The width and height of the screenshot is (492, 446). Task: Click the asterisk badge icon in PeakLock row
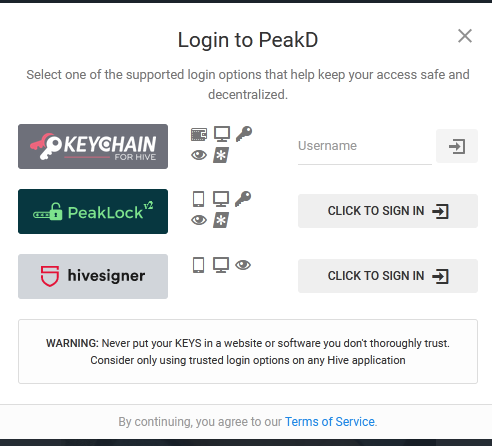221,220
